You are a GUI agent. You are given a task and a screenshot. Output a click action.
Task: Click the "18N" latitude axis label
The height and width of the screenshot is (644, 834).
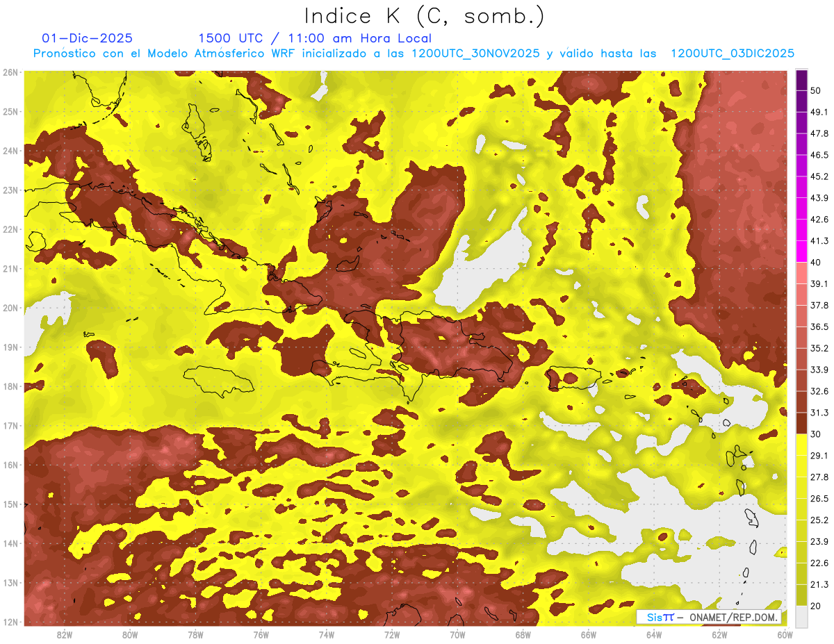tap(10, 386)
